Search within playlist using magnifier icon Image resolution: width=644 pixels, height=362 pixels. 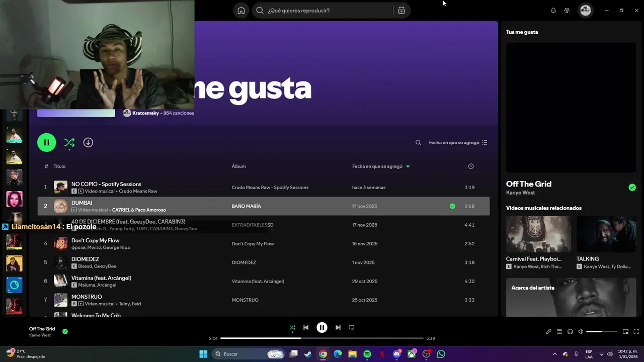pyautogui.click(x=418, y=143)
